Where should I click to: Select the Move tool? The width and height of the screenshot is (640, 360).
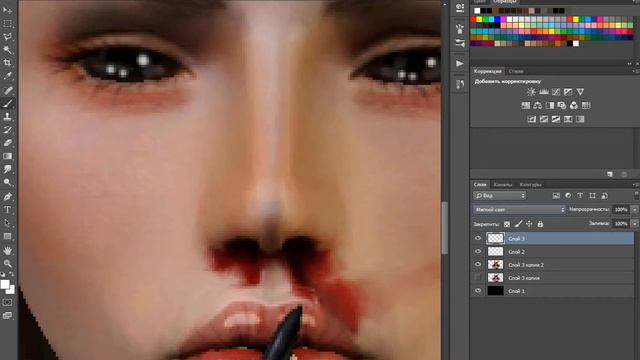click(7, 10)
